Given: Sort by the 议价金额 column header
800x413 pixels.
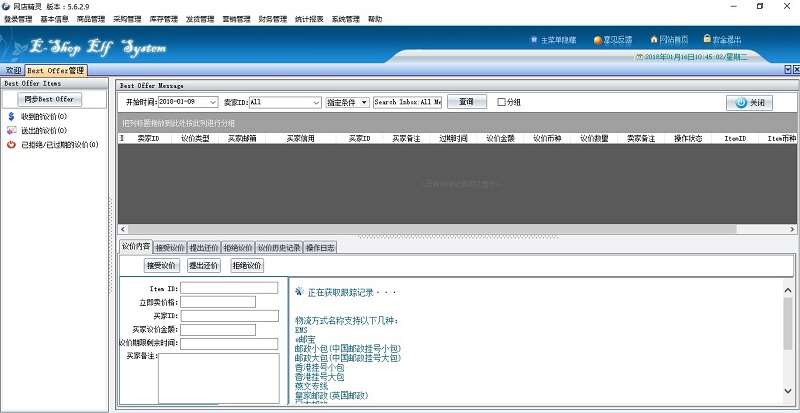Looking at the screenshot, I should pyautogui.click(x=501, y=138).
